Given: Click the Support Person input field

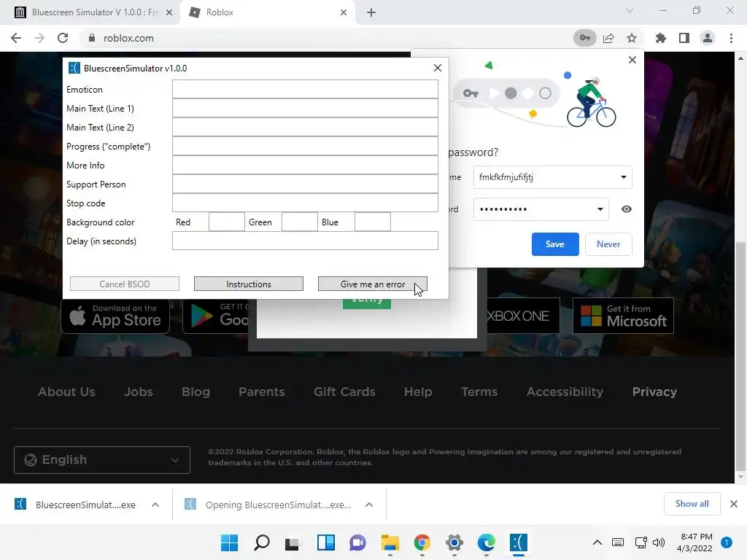Looking at the screenshot, I should [305, 184].
